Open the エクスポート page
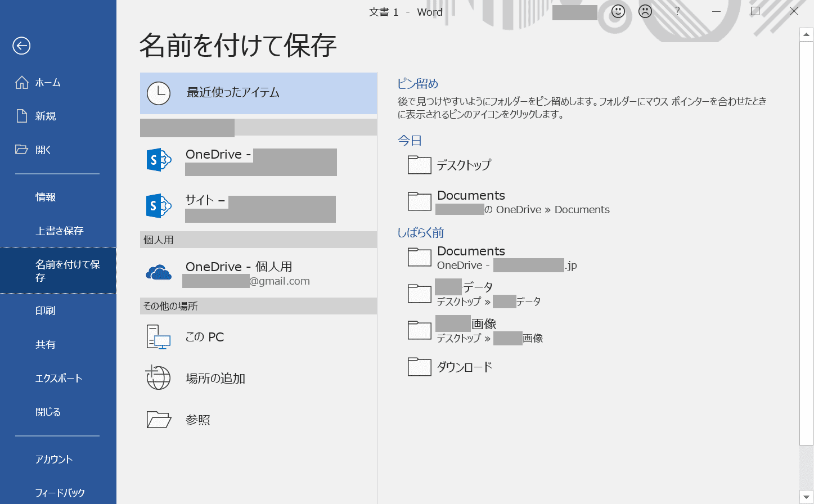The width and height of the screenshot is (814, 504). pyautogui.click(x=58, y=378)
